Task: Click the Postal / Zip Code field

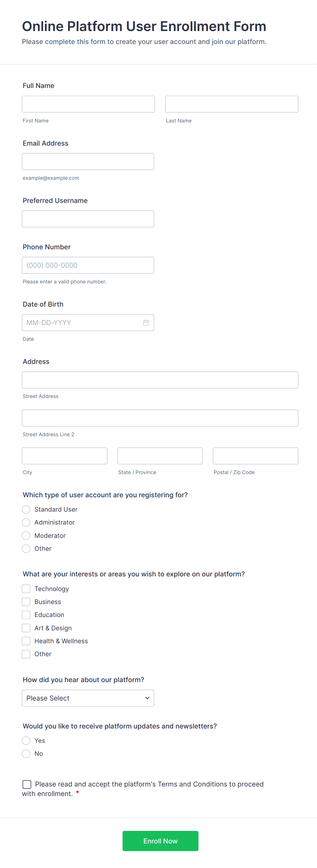Action: (255, 456)
